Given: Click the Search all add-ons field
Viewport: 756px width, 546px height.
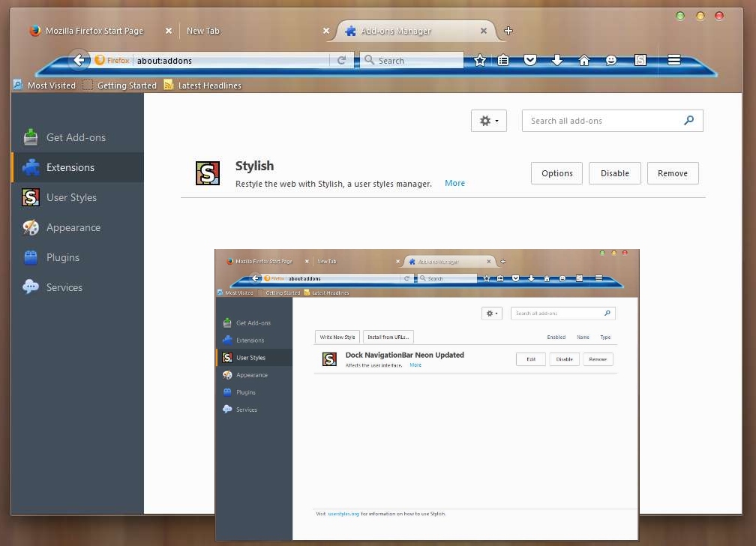Looking at the screenshot, I should [x=603, y=121].
